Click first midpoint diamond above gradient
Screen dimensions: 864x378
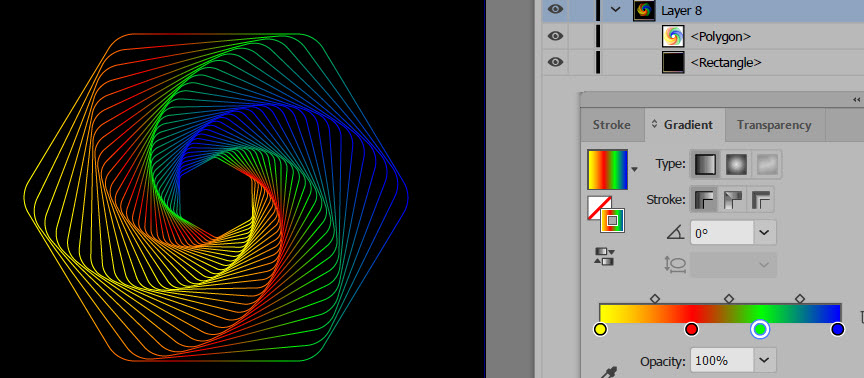pos(655,299)
